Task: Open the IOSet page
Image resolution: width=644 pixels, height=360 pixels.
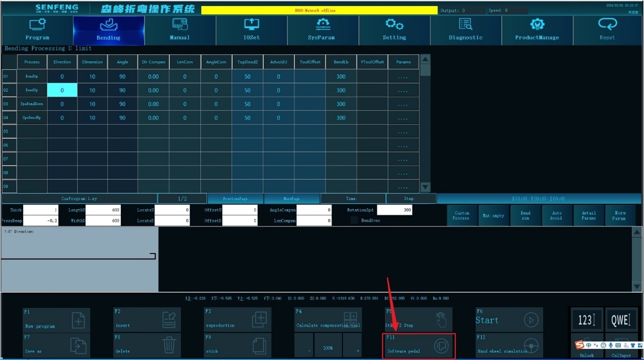Action: (251, 30)
